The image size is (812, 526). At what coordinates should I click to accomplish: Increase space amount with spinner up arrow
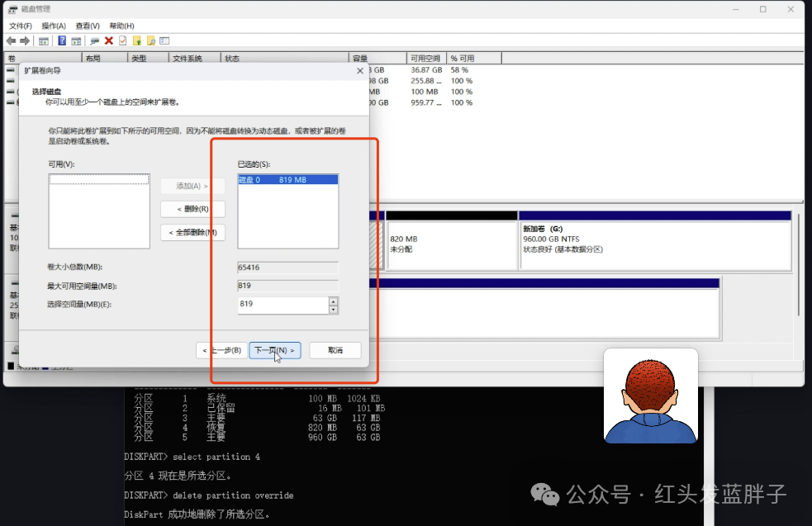point(334,301)
